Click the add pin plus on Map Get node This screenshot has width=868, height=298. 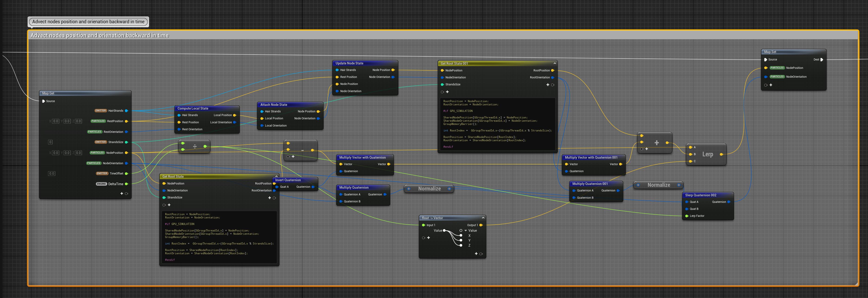click(x=122, y=193)
